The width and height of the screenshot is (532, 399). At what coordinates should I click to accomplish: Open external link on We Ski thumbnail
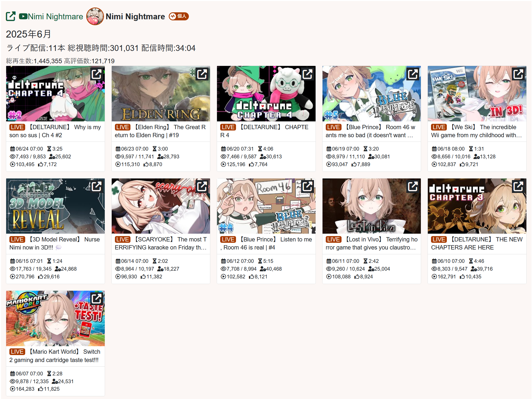pos(518,74)
